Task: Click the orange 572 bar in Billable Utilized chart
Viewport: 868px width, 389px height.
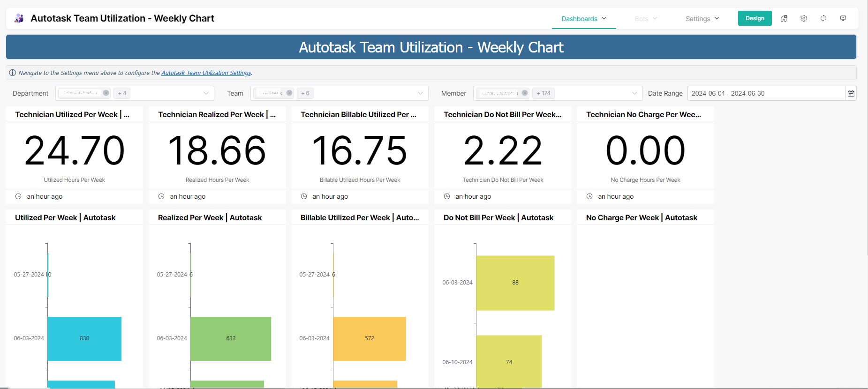Action: (x=370, y=339)
